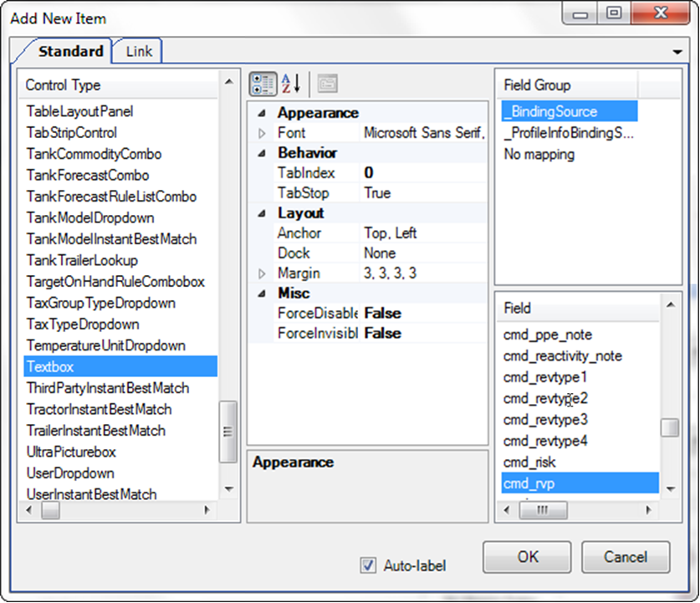The width and height of the screenshot is (700, 603).
Task: Select TaxGroupTypeDropdown control type
Action: point(100,303)
